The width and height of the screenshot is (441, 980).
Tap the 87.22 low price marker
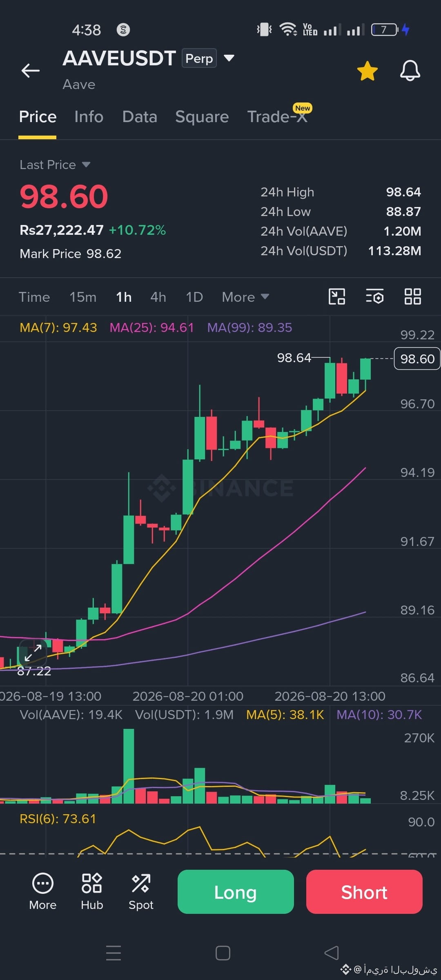coord(34,671)
